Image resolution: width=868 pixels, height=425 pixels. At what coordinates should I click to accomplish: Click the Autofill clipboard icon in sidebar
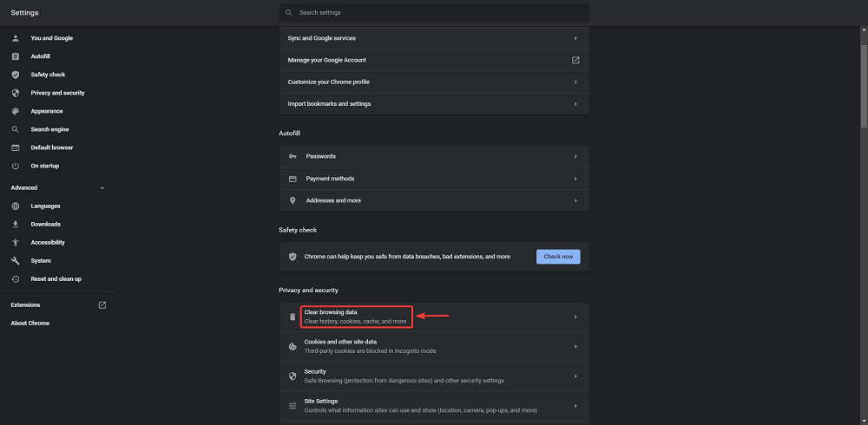coord(16,56)
